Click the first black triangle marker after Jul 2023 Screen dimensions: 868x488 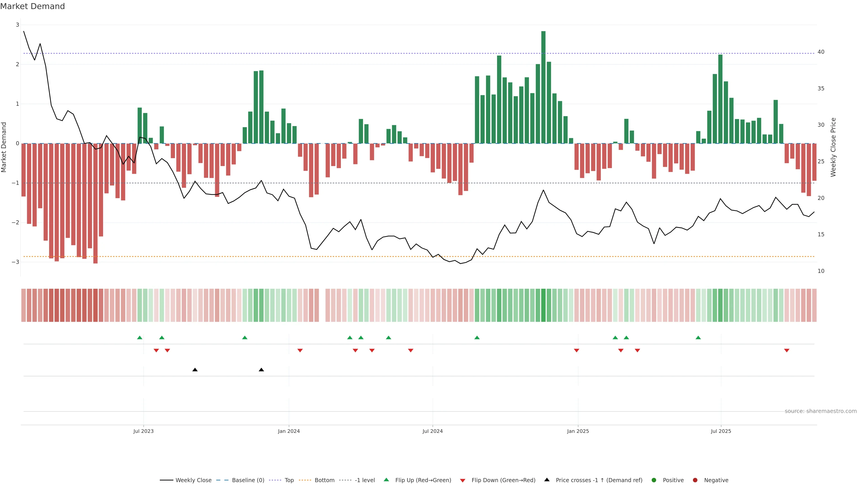[x=195, y=370]
